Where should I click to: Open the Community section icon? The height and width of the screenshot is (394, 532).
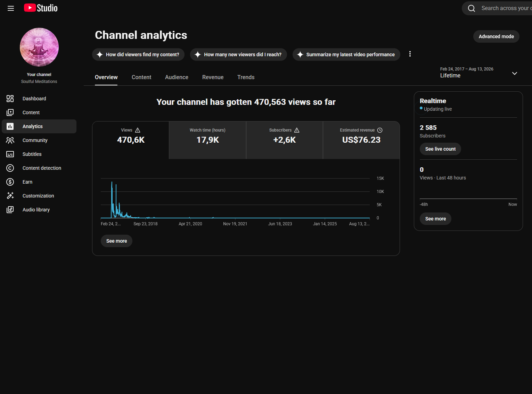click(10, 140)
